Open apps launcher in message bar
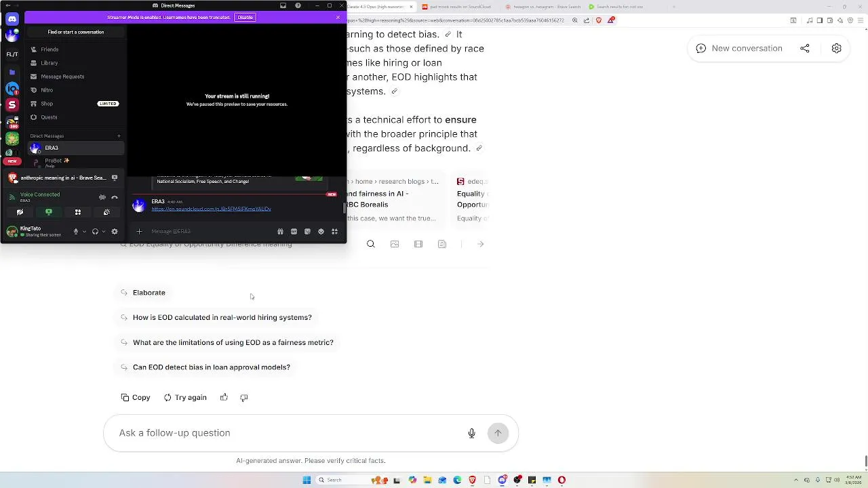This screenshot has height=488, width=868. coord(334,231)
